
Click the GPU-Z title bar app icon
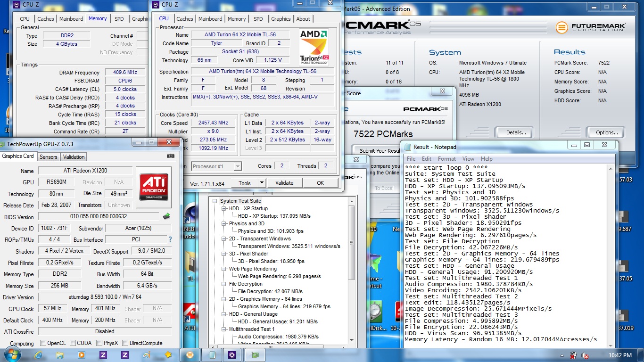click(x=2, y=144)
